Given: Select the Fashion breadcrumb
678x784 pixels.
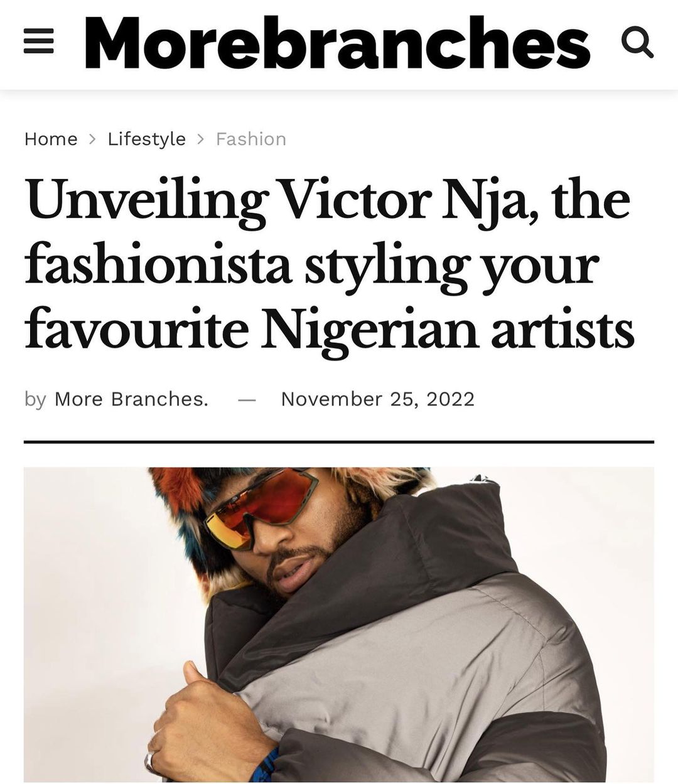Looking at the screenshot, I should tap(250, 139).
